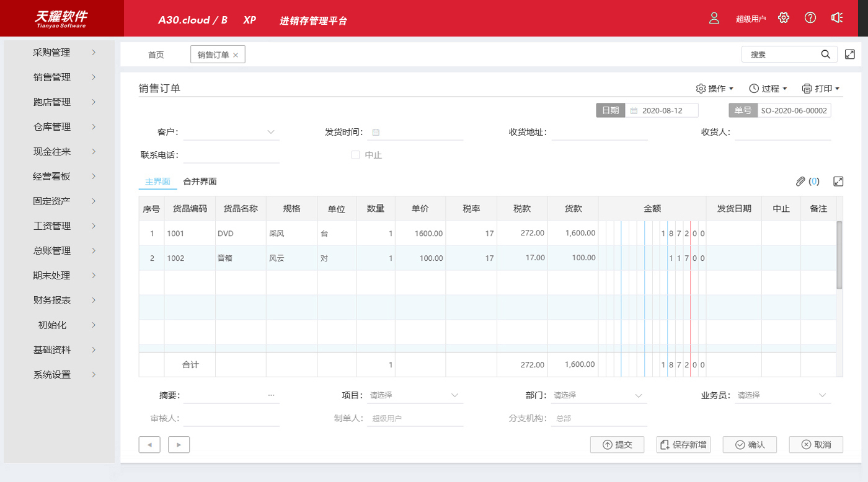Expand the 部门 selection dropdown
The width and height of the screenshot is (868, 482).
600,395
